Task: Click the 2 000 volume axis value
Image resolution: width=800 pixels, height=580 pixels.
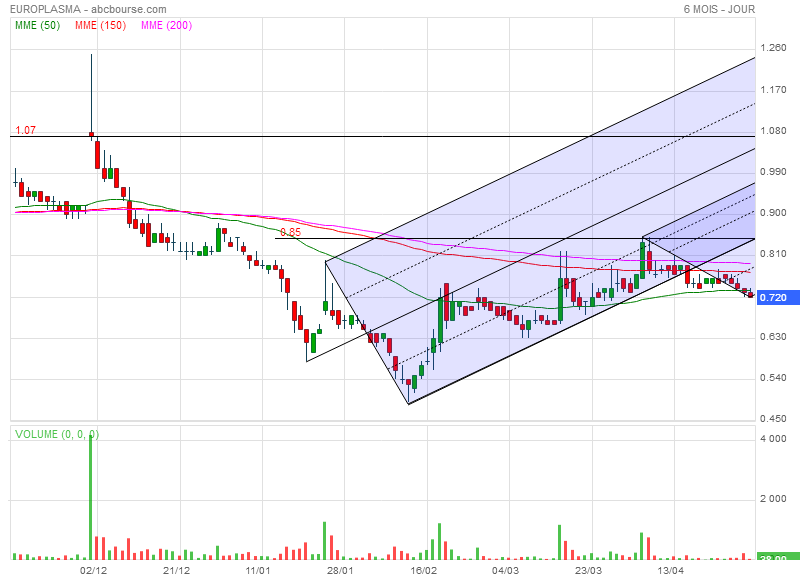Action: pyautogui.click(x=773, y=499)
